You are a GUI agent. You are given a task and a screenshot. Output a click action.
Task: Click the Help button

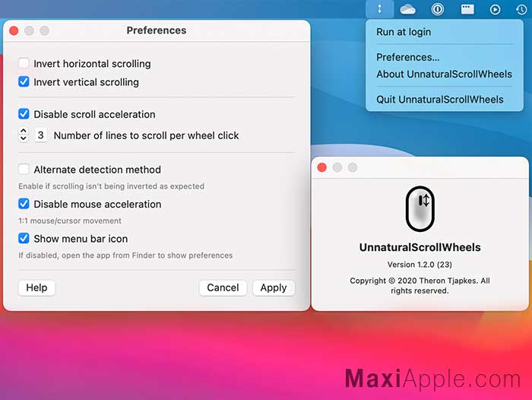(x=36, y=287)
